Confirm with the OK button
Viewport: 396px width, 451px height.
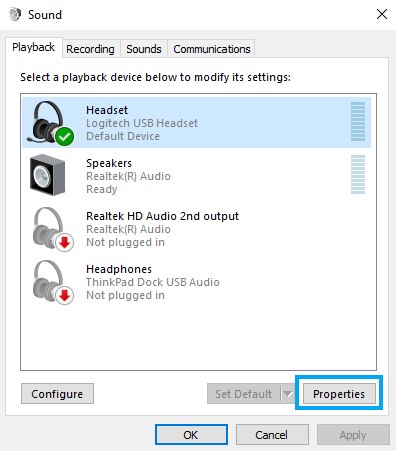pyautogui.click(x=191, y=435)
